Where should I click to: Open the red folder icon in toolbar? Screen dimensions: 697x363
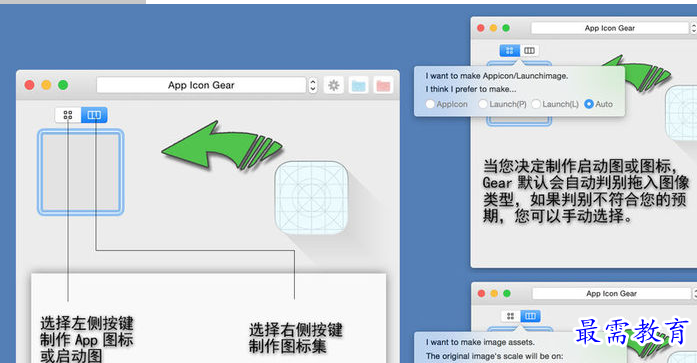(383, 85)
